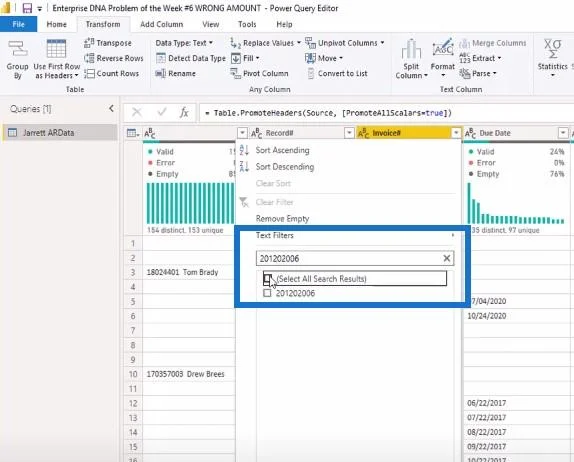Screen dimensions: 574x462
Task: Open Invoice# column filter dropdown
Action: 456,133
